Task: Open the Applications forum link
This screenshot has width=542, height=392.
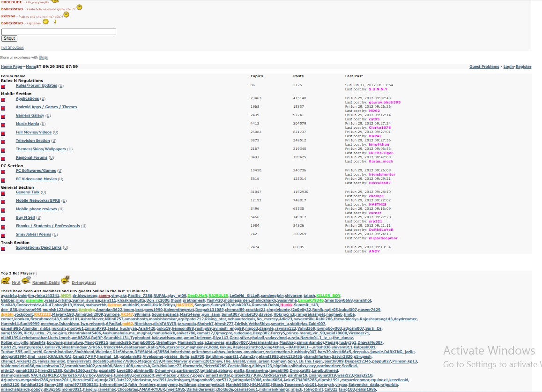Action: [x=27, y=98]
